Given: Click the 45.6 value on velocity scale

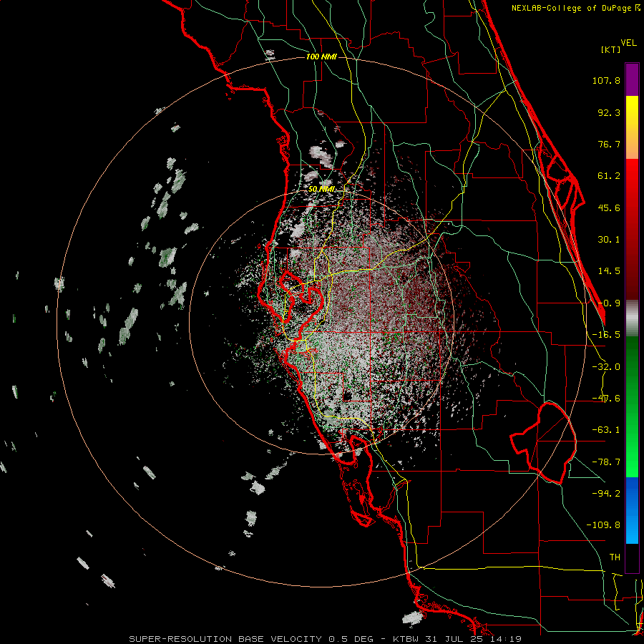Looking at the screenshot, I should tap(609, 208).
